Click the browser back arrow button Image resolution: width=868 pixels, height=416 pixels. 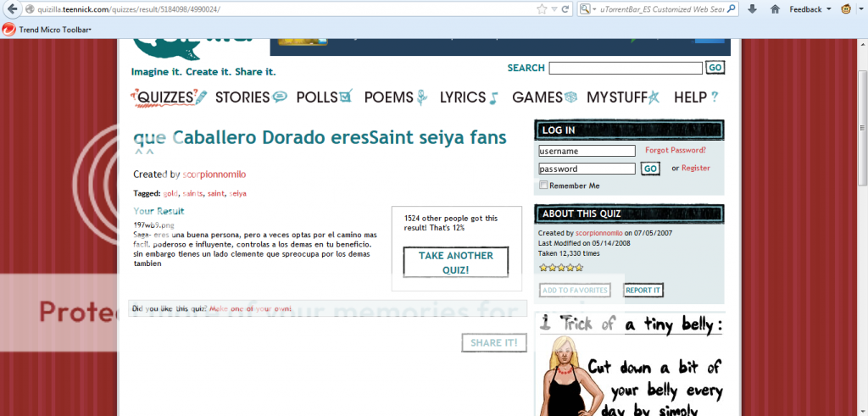pyautogui.click(x=12, y=8)
